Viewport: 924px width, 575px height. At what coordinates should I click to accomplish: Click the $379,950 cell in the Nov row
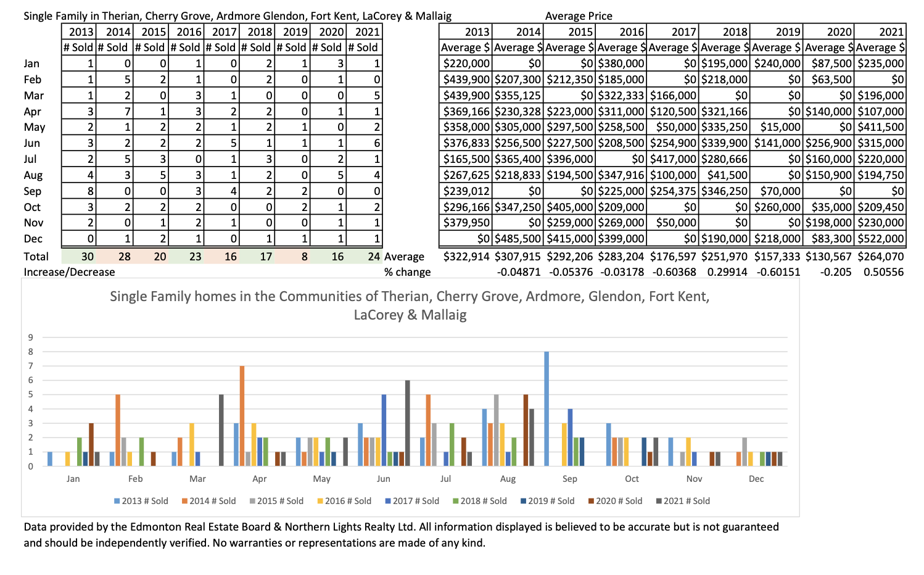[466, 223]
